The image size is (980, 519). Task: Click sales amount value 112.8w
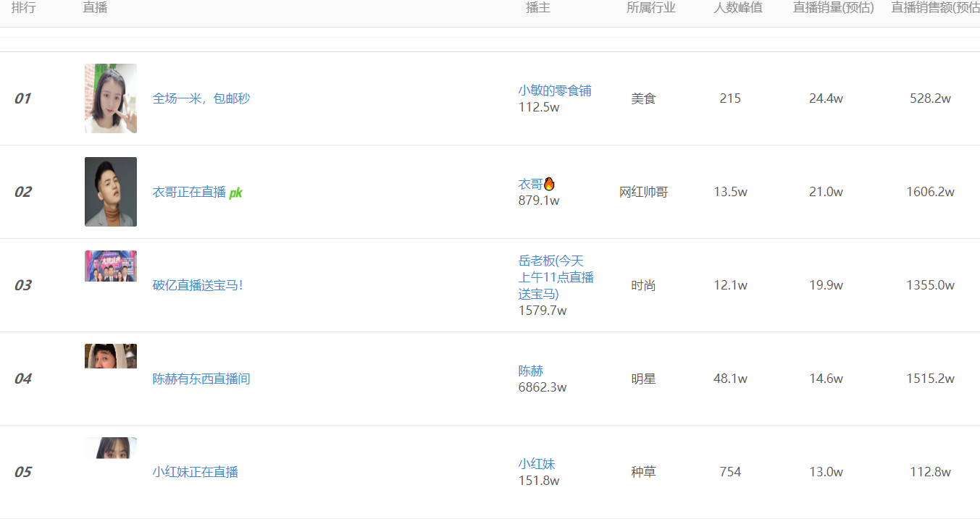point(930,472)
